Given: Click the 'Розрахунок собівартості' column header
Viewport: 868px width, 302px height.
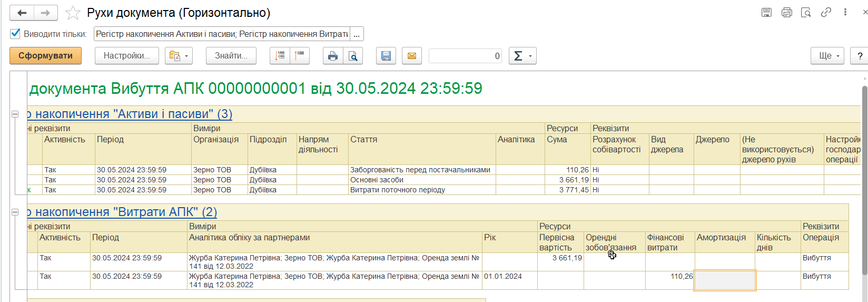Looking at the screenshot, I should [x=620, y=149].
